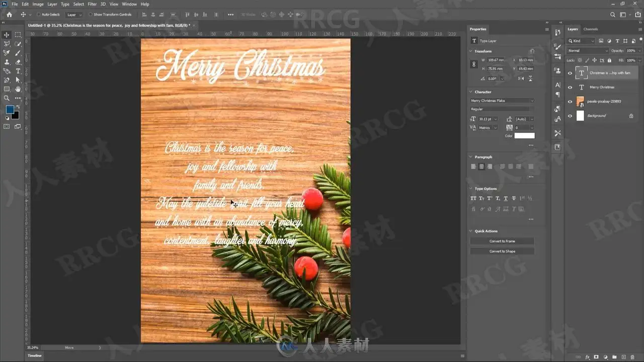Open the font size 30.13 pt dropdown
Screen dimensions: 644x362
point(496,119)
